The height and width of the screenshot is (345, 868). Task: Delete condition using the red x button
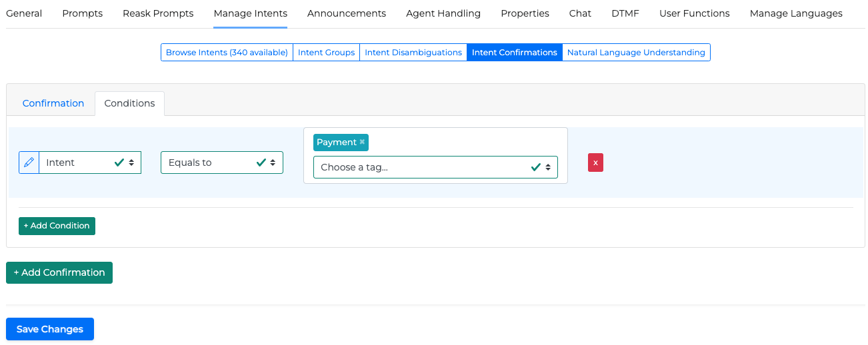tap(595, 163)
